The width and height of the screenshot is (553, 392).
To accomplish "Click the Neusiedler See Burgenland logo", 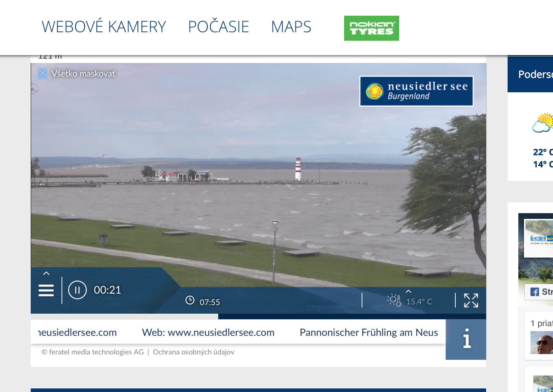I will pos(416,91).
